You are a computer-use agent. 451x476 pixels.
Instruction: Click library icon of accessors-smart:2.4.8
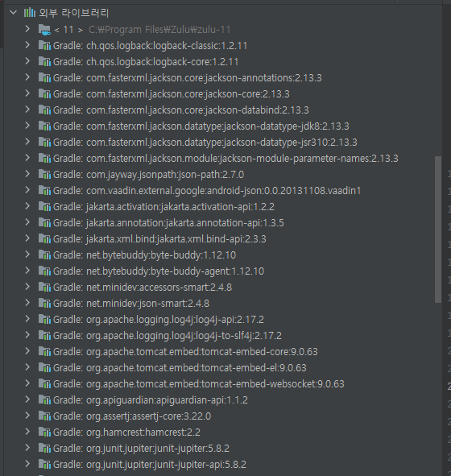point(44,287)
